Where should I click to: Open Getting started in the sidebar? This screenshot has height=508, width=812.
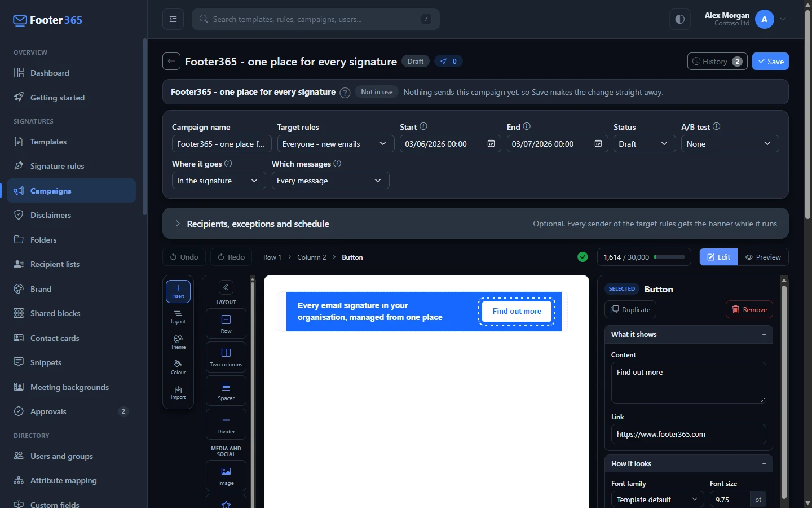[x=71, y=98]
